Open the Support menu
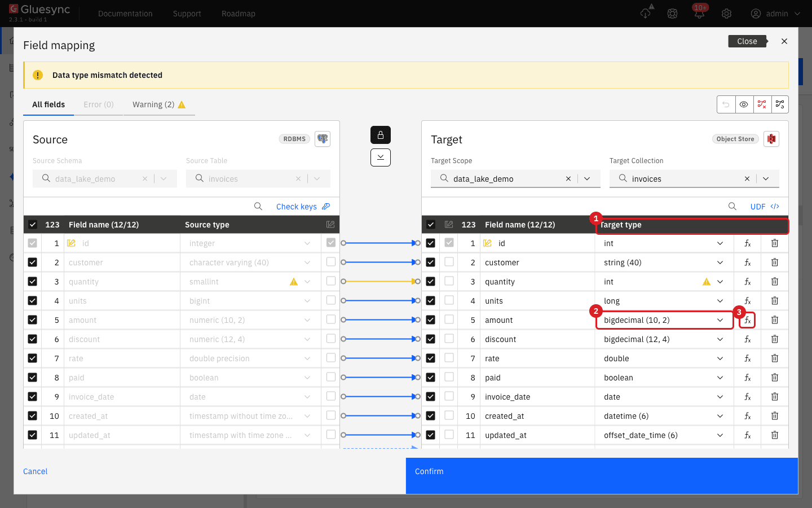The image size is (812, 508). click(x=187, y=14)
